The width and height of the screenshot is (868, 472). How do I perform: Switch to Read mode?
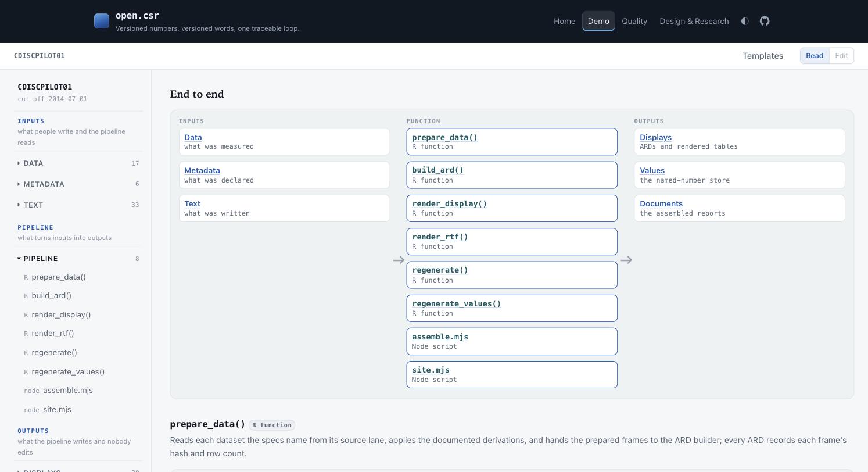(815, 56)
